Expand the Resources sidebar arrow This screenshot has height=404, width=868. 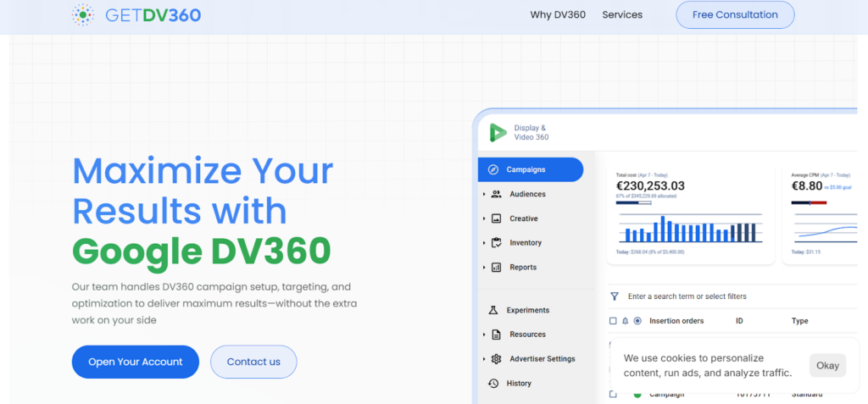484,335
